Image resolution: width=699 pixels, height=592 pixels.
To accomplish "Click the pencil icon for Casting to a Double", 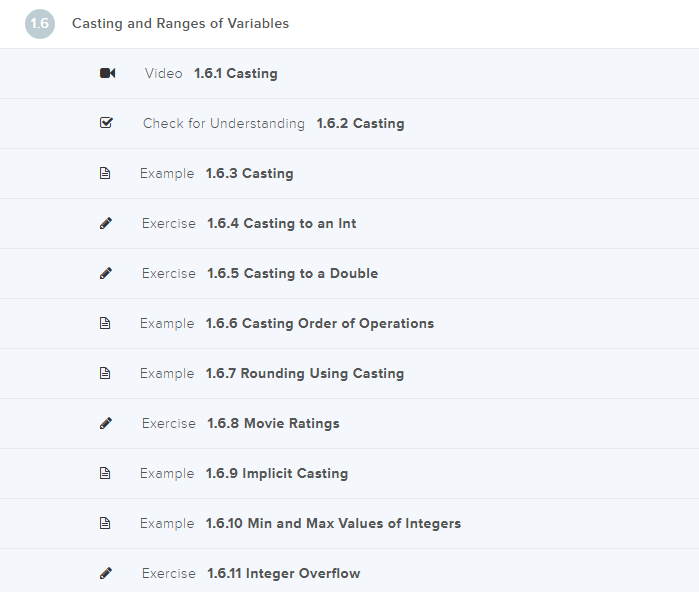I will pyautogui.click(x=106, y=273).
